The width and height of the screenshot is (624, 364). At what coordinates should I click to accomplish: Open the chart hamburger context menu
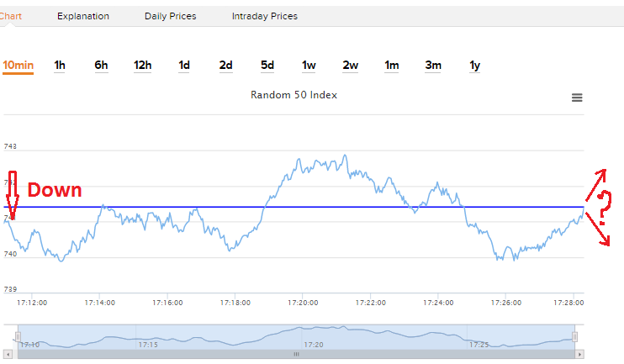click(x=577, y=98)
